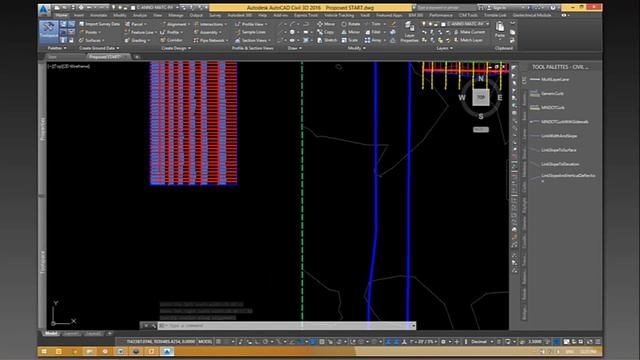Open the Analyze ribbon tab
Image resolution: width=640 pixels, height=360 pixels.
point(140,15)
